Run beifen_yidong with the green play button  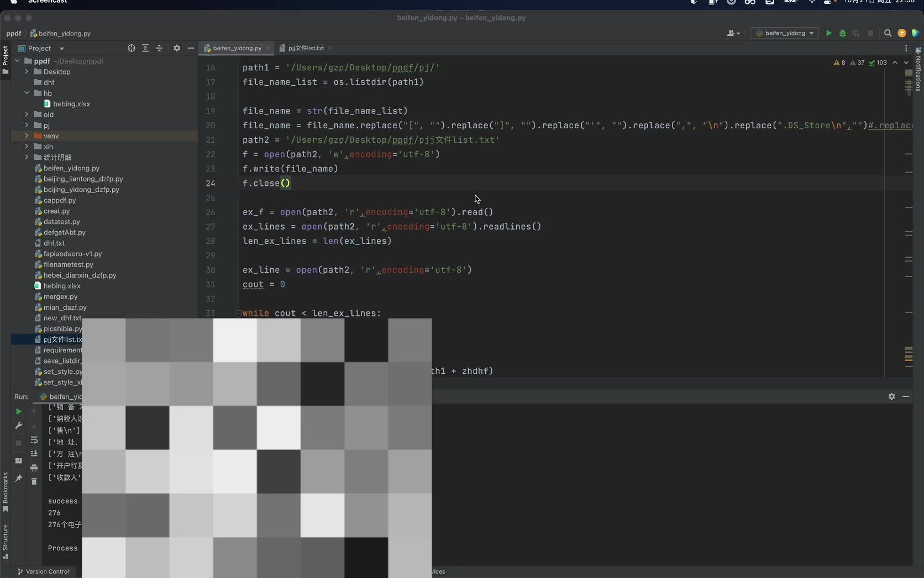click(828, 33)
